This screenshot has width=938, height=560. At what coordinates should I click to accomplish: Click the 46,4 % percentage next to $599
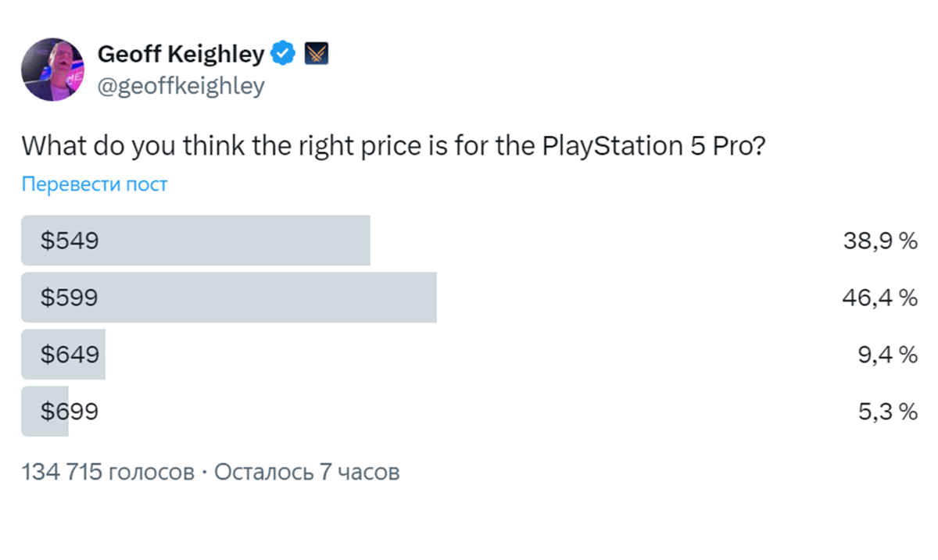pyautogui.click(x=879, y=298)
